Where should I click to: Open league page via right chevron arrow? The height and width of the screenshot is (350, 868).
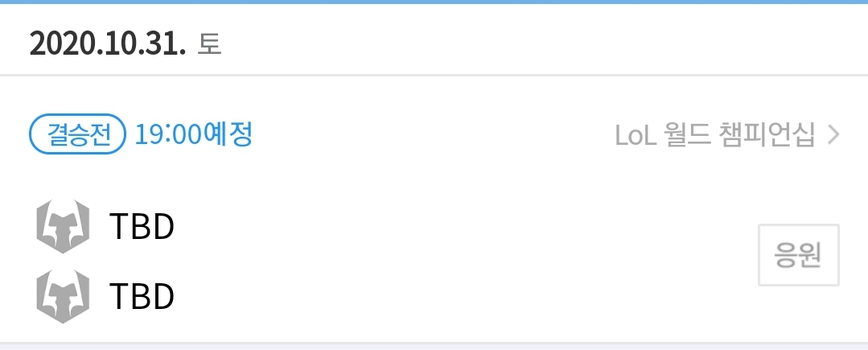[833, 134]
